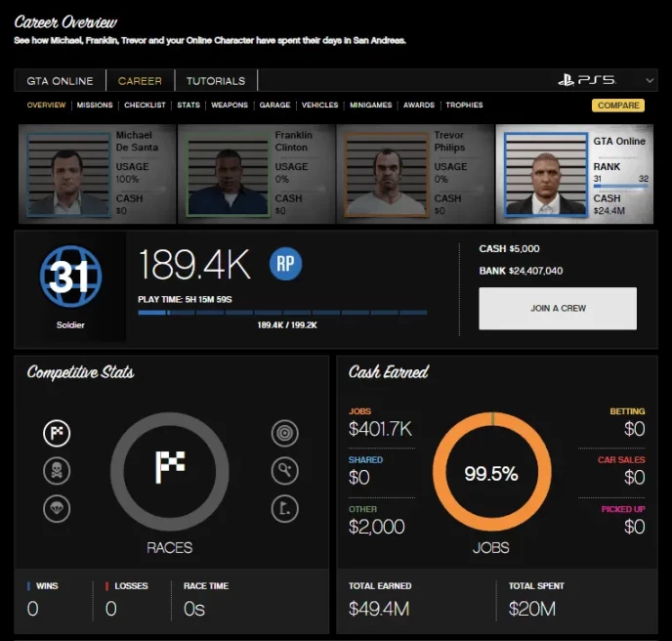Select the Michael De Santa character card
This screenshot has width=672, height=641.
pos(98,174)
